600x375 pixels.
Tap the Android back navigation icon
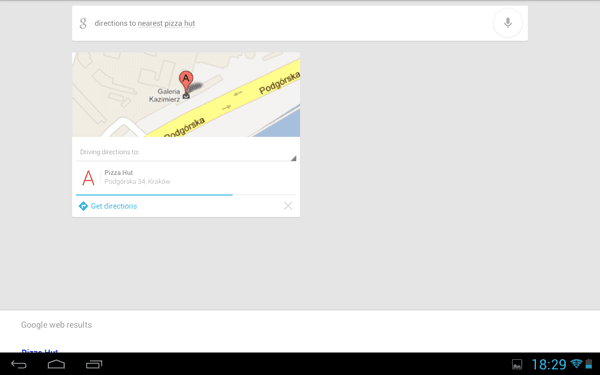19,364
